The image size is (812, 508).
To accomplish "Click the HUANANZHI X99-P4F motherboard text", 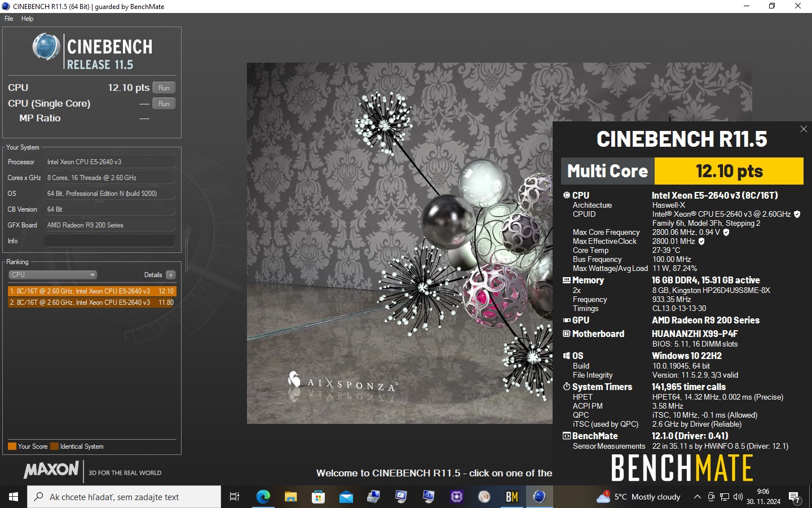I will tap(695, 334).
